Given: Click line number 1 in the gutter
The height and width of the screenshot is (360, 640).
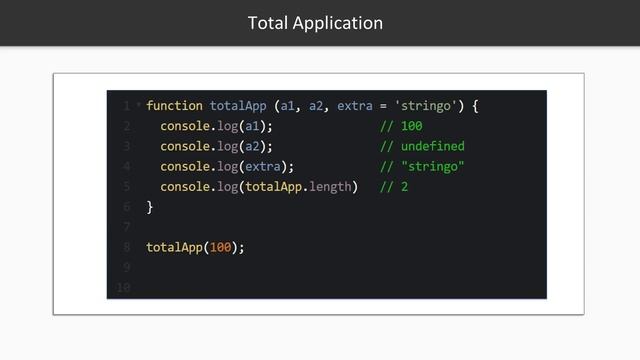Looking at the screenshot, I should coord(127,106).
